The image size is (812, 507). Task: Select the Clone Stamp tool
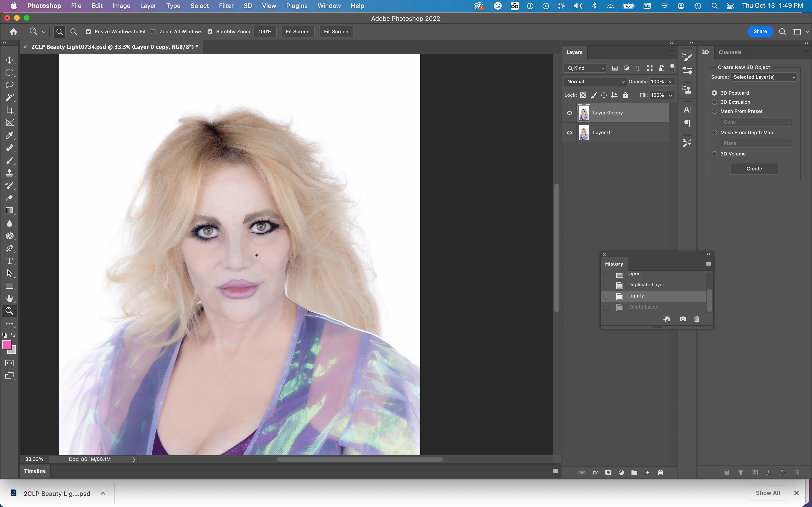(x=9, y=173)
